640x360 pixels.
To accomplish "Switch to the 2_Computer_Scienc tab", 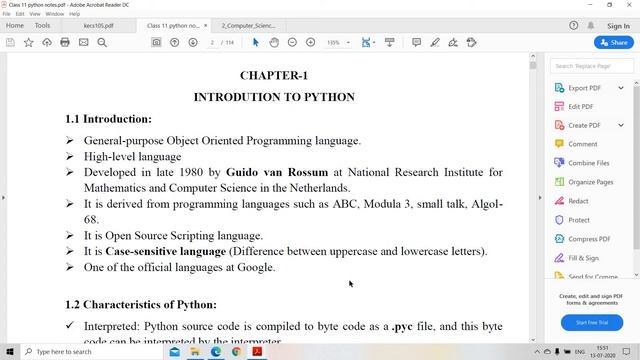I will (x=249, y=25).
